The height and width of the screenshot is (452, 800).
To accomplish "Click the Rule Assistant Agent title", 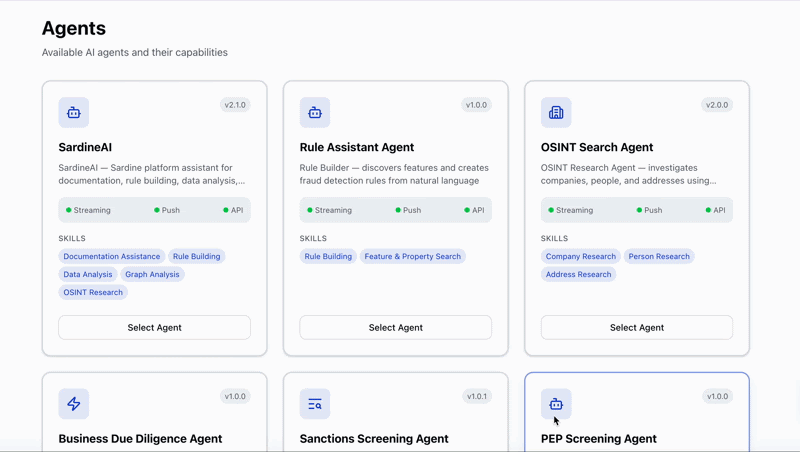I will coord(357,147).
